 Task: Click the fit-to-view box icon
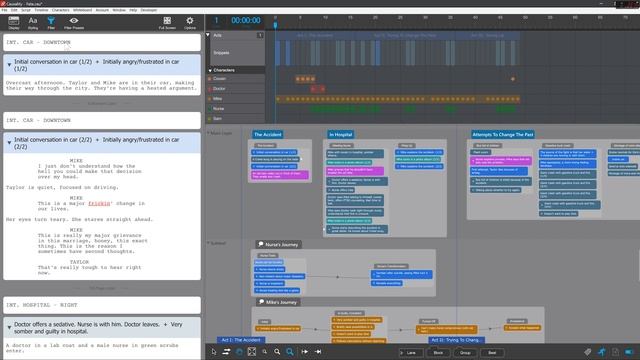[252, 352]
